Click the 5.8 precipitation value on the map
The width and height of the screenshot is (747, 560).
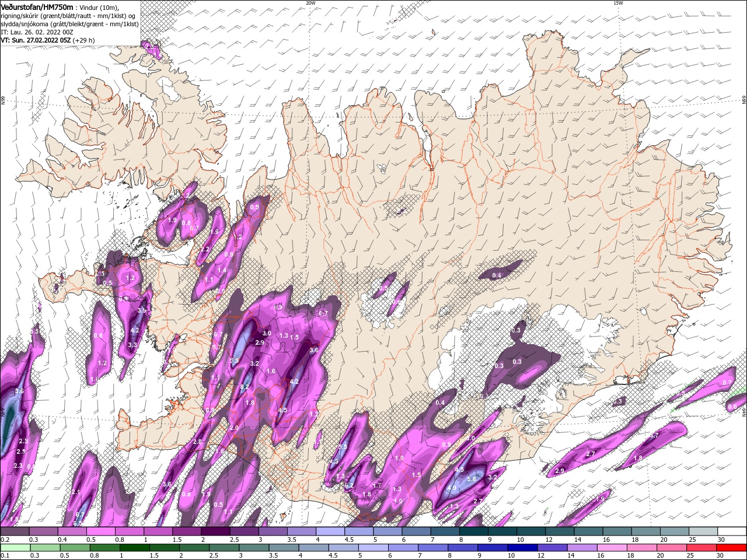pos(472,478)
